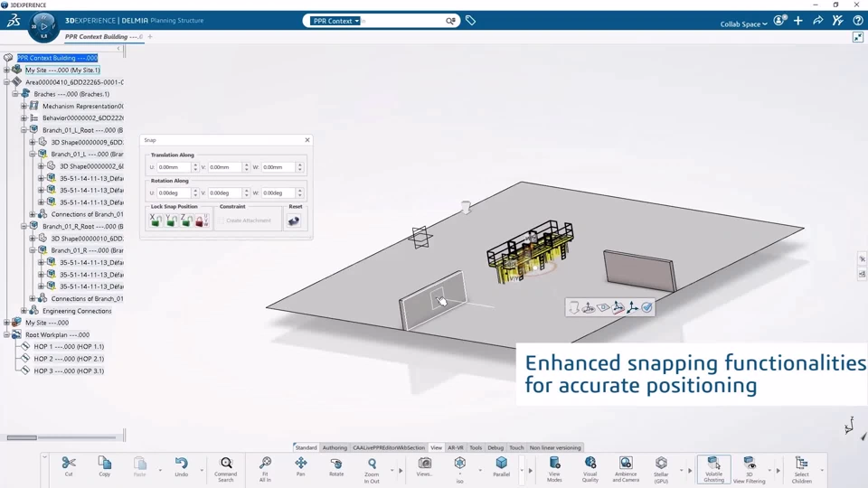Click the tree horizontal scrollbar thumb

[x=22, y=437]
